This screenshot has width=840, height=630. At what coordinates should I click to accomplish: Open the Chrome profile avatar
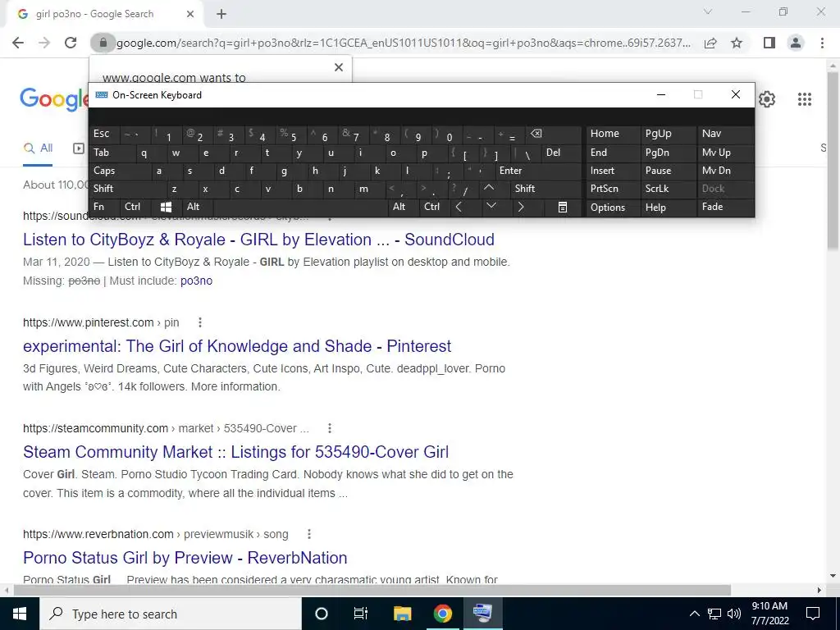(796, 43)
